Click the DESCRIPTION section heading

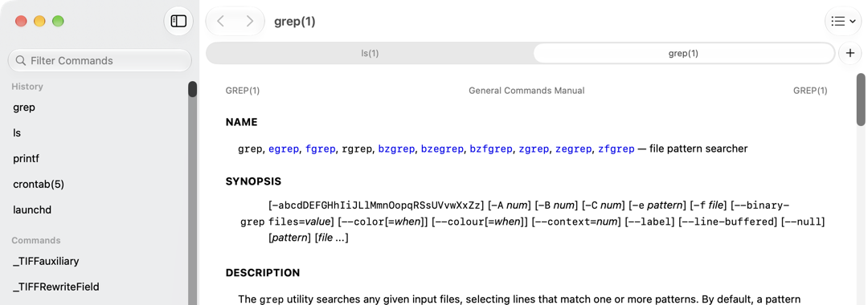tap(262, 273)
